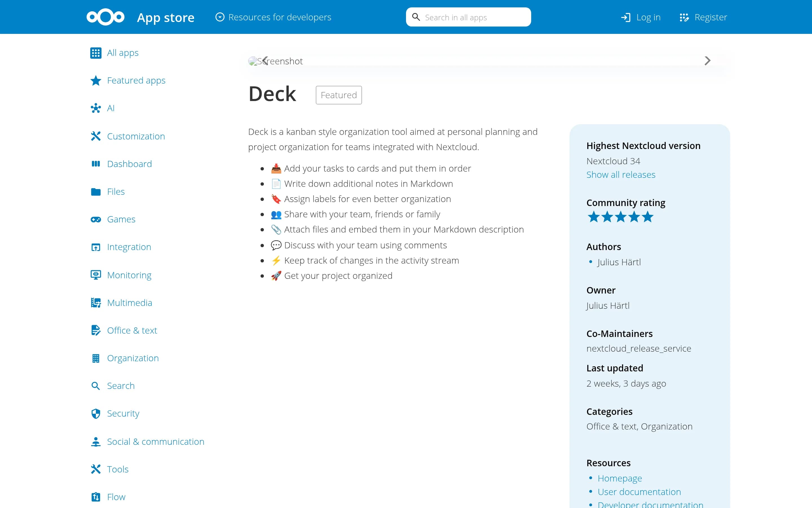Image resolution: width=812 pixels, height=508 pixels.
Task: Click the Search magnifier sidebar icon
Action: [x=96, y=386]
